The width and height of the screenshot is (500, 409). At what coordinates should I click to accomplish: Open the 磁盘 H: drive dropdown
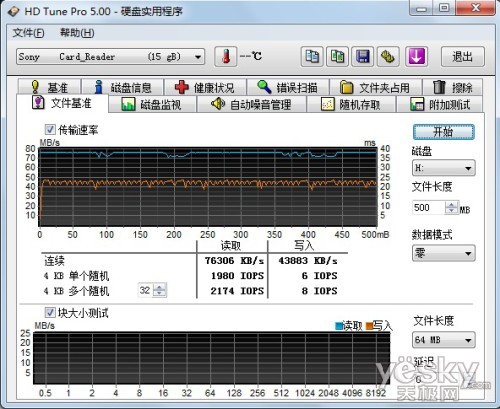(x=444, y=168)
